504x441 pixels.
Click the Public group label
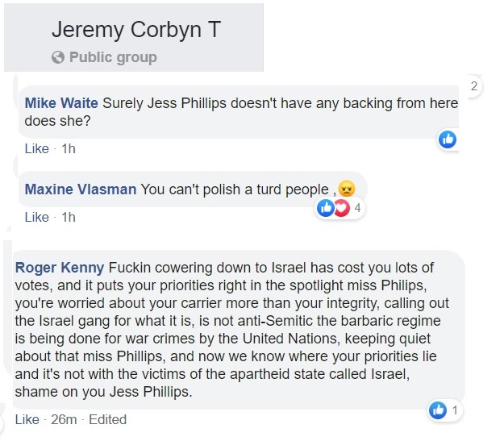113,57
